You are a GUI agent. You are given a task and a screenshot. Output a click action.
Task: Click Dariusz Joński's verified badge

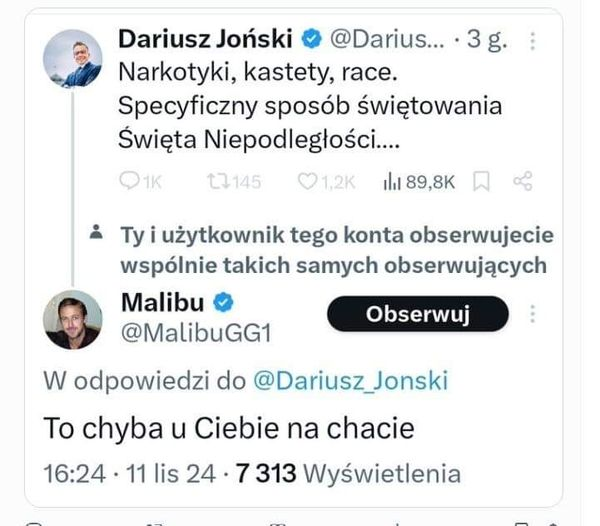tap(312, 40)
